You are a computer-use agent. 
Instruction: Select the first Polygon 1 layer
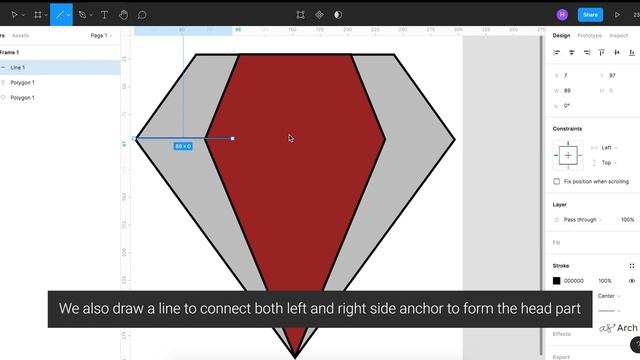(60, 82)
